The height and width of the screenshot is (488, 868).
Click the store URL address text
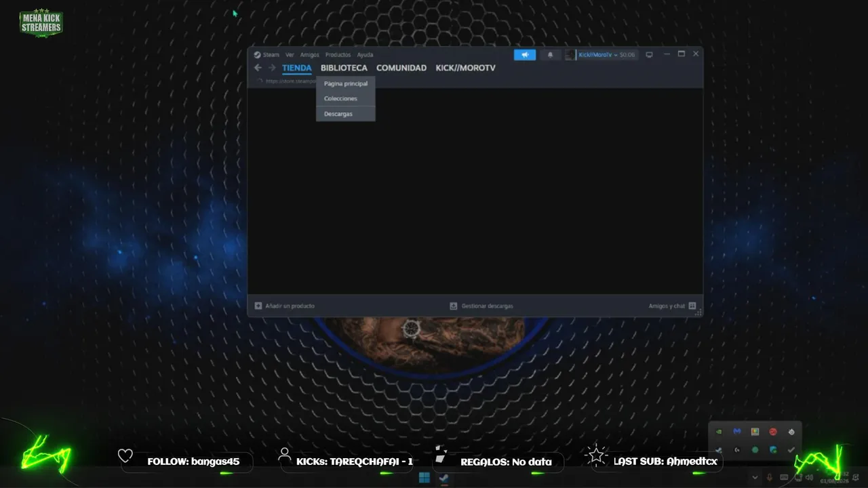pos(290,81)
